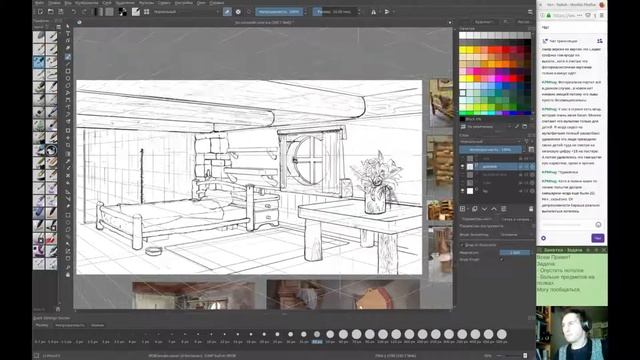Choose the dark circular brush preset

click(x=51, y=151)
